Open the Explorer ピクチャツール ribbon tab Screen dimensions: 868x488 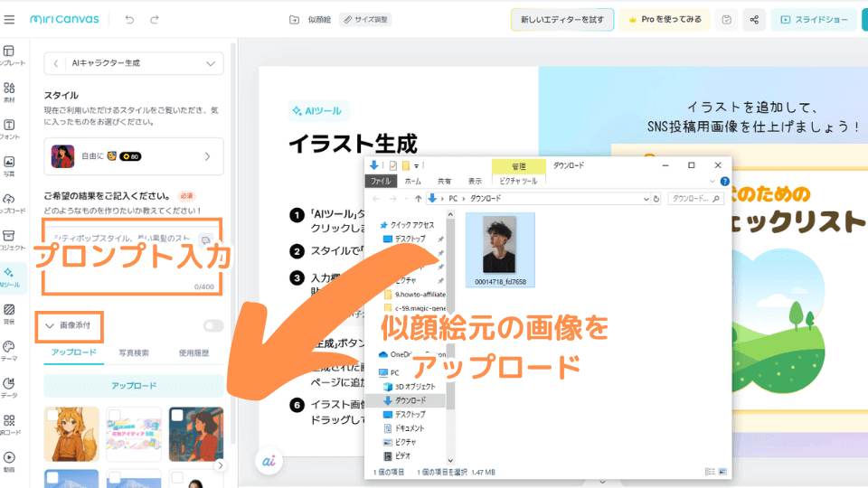tap(518, 181)
